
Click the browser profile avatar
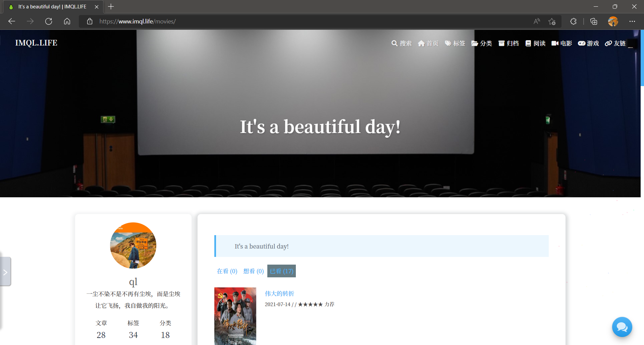coord(613,21)
